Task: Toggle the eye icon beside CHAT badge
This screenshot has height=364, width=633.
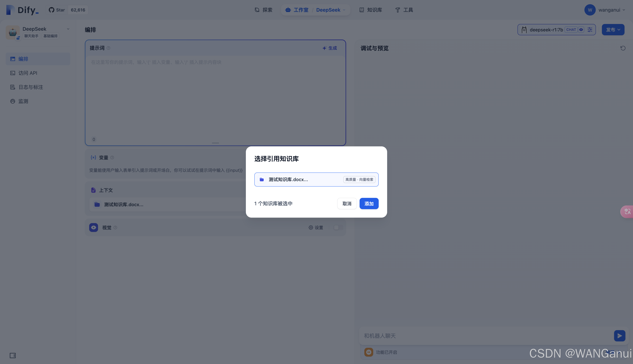Action: click(581, 30)
